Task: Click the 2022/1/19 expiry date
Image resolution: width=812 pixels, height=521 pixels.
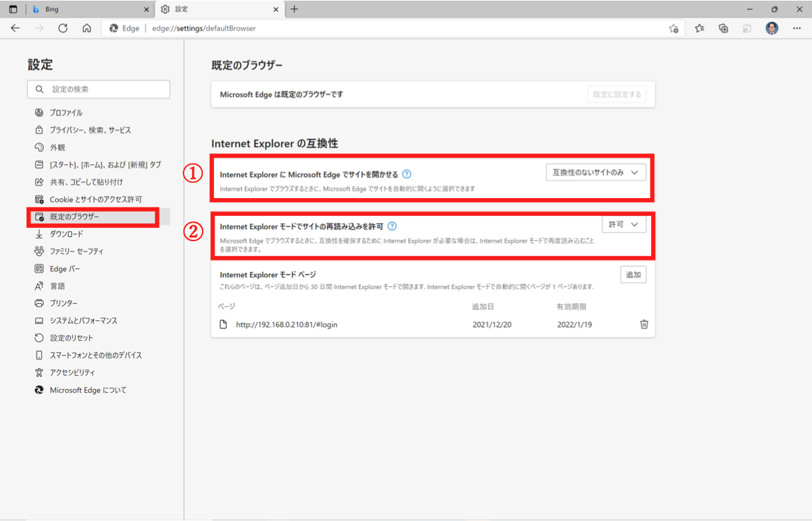Action: pyautogui.click(x=575, y=324)
